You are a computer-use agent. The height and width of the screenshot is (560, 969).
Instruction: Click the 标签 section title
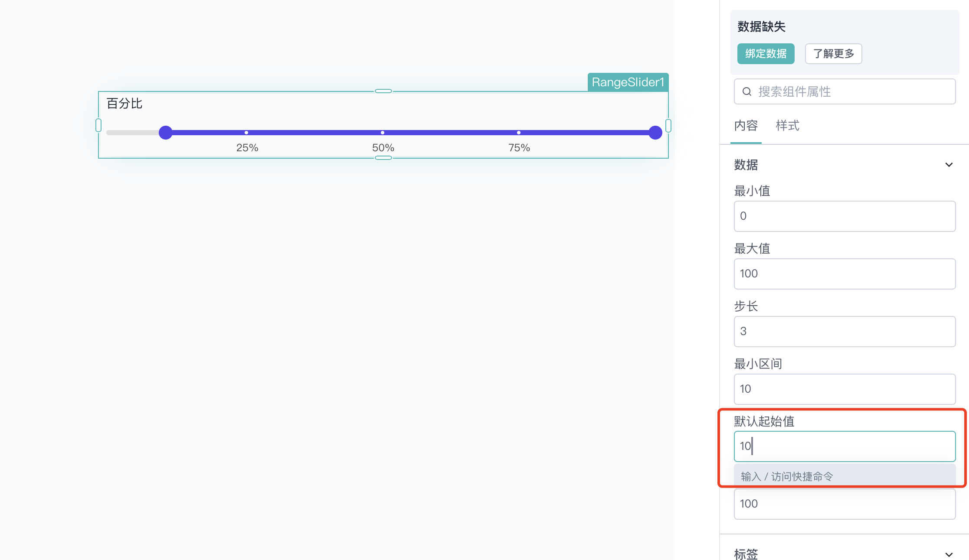[x=746, y=553]
